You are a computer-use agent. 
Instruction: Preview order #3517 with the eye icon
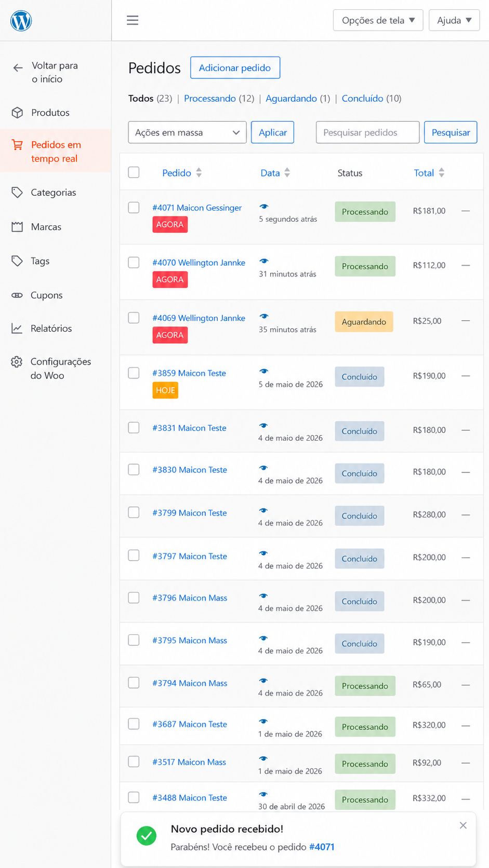(263, 759)
